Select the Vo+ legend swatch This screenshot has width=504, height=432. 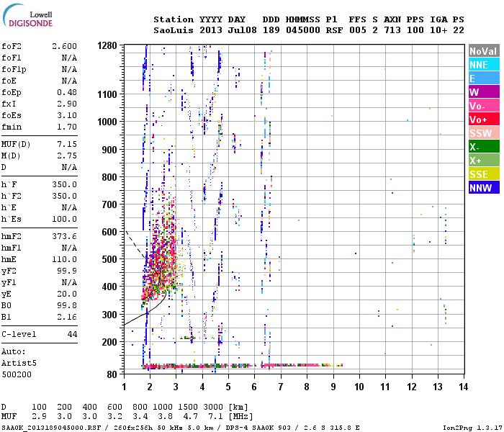[484, 120]
